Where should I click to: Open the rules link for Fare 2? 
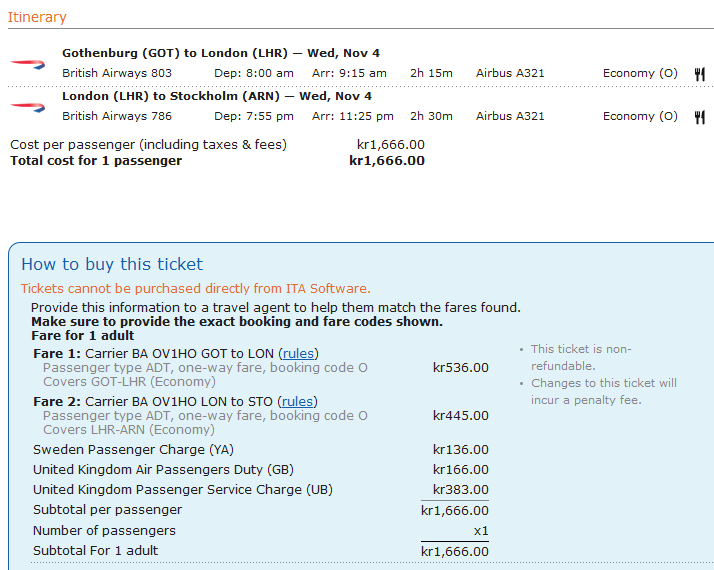(298, 401)
